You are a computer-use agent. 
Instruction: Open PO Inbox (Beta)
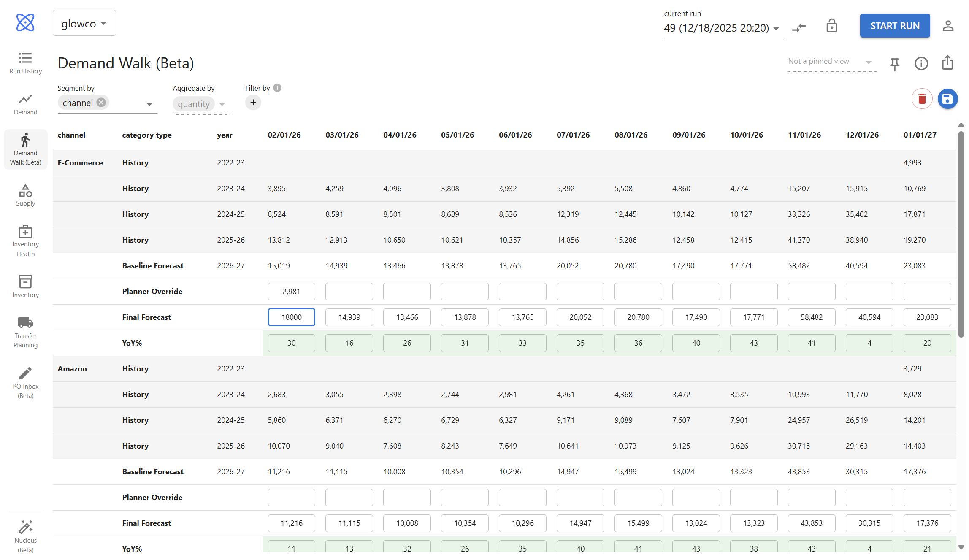(x=25, y=381)
